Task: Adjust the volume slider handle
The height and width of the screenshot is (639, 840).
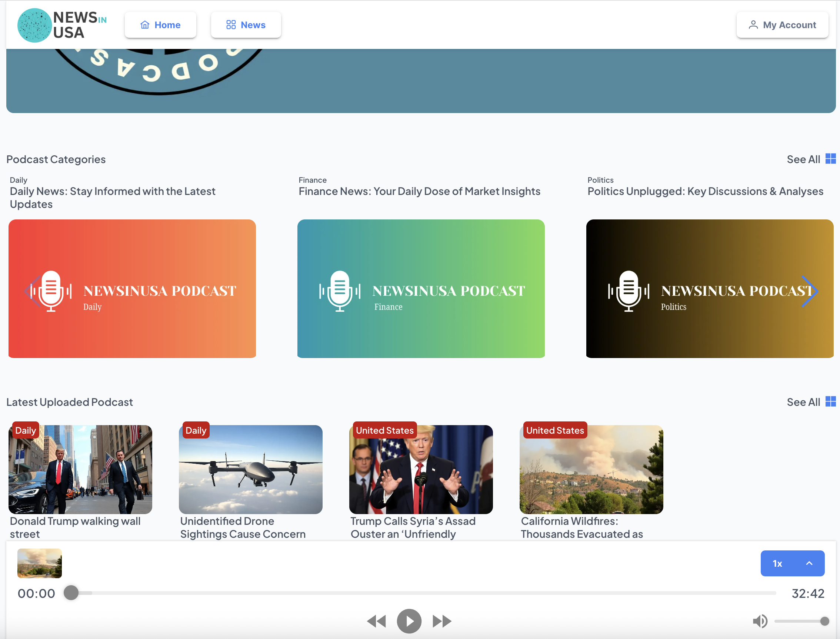Action: point(824,621)
